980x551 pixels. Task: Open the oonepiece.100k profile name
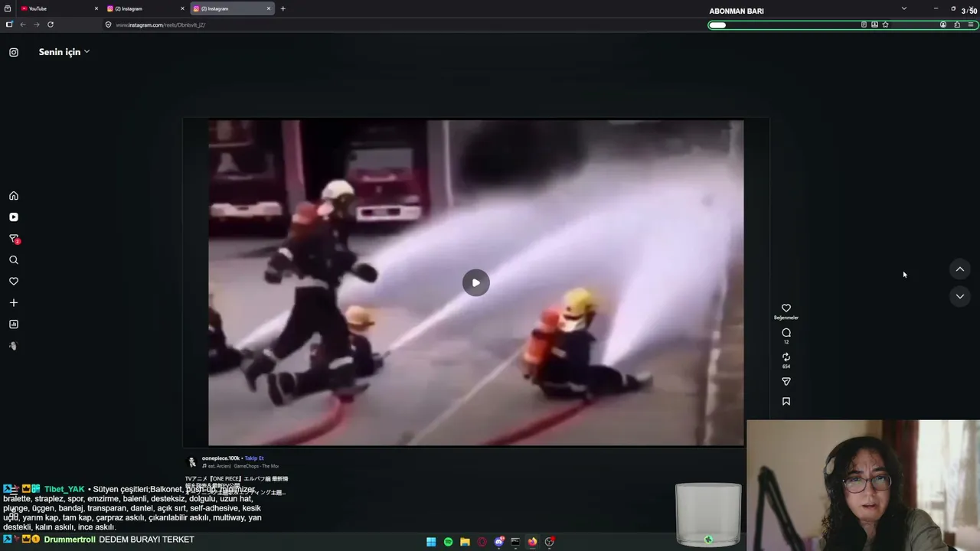(220, 458)
